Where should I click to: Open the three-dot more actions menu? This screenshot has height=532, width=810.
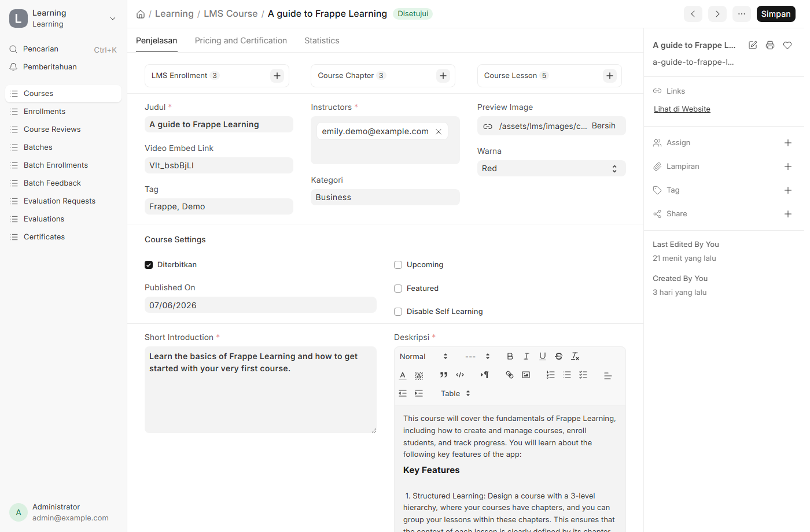[742, 14]
